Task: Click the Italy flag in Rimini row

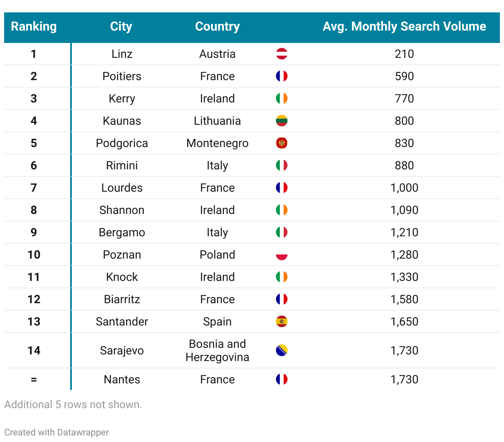Action: pos(281,166)
